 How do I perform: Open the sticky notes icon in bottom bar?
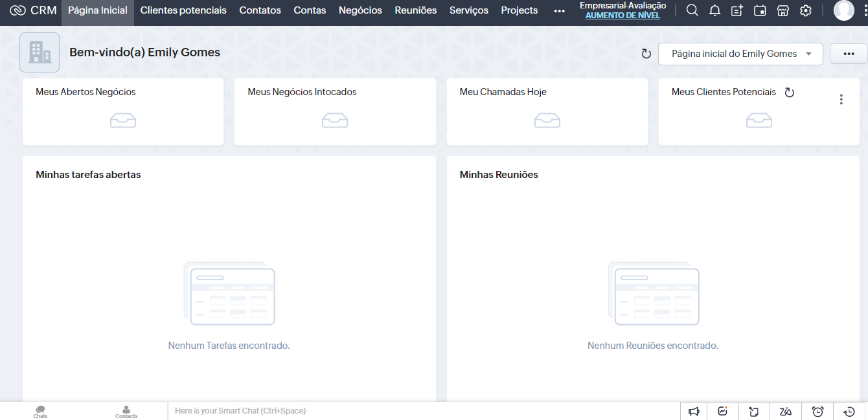point(754,411)
